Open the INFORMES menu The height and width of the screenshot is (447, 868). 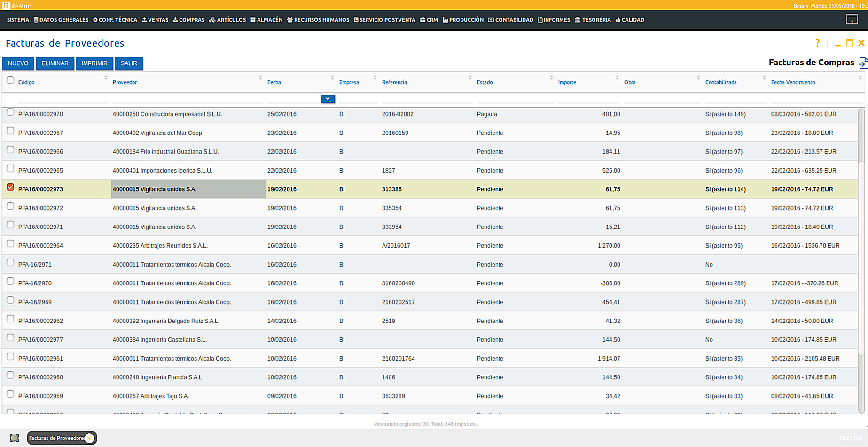(x=554, y=20)
